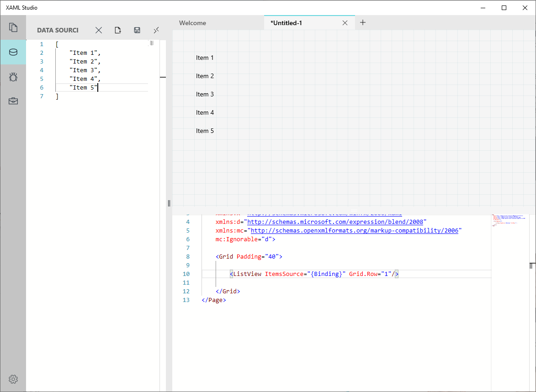Click the X icon in Data Source header
This screenshot has height=392, width=536.
point(99,30)
